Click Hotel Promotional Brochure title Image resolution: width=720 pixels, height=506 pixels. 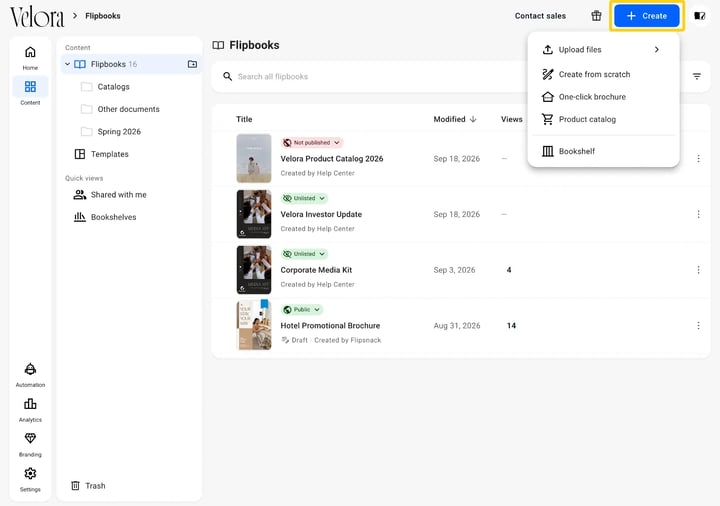(330, 326)
